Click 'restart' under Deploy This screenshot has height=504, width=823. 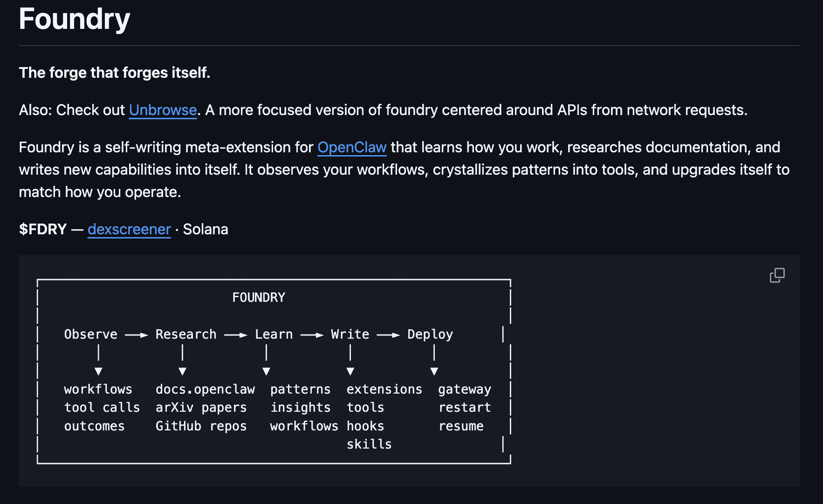[465, 408]
